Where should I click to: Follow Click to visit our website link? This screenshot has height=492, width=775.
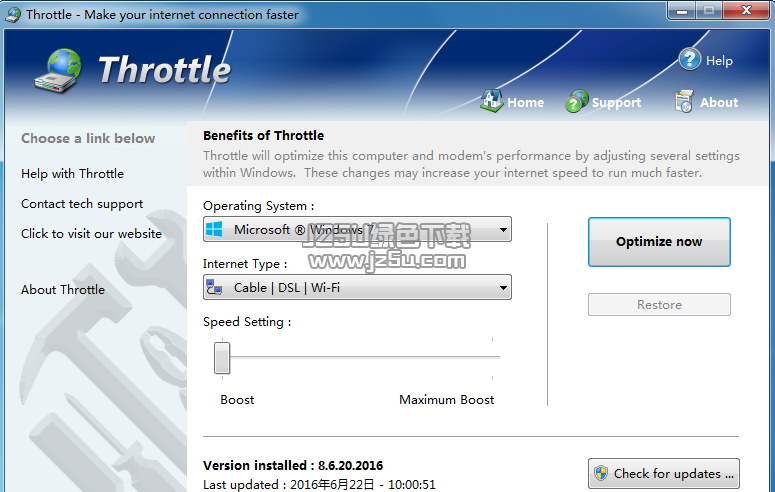pyautogui.click(x=91, y=233)
